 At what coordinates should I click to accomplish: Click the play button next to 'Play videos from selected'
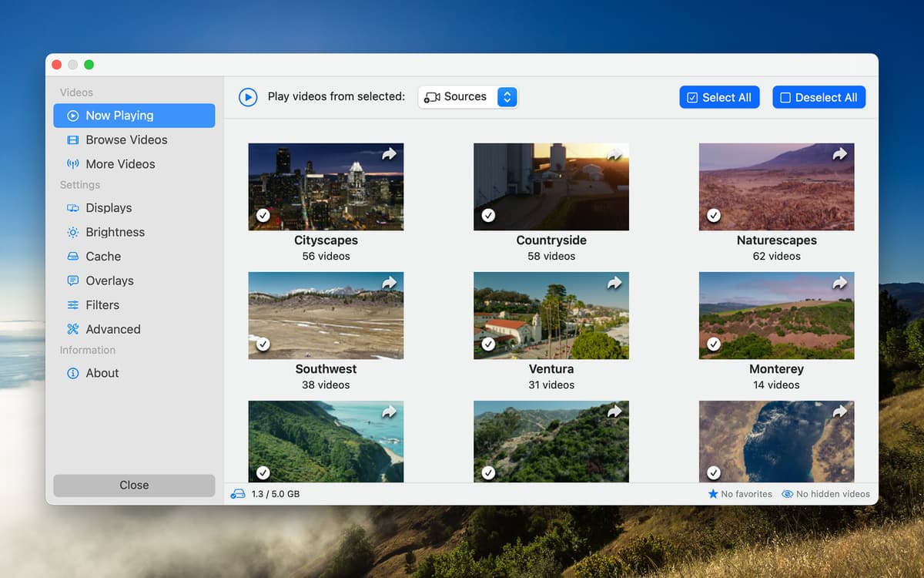(248, 97)
